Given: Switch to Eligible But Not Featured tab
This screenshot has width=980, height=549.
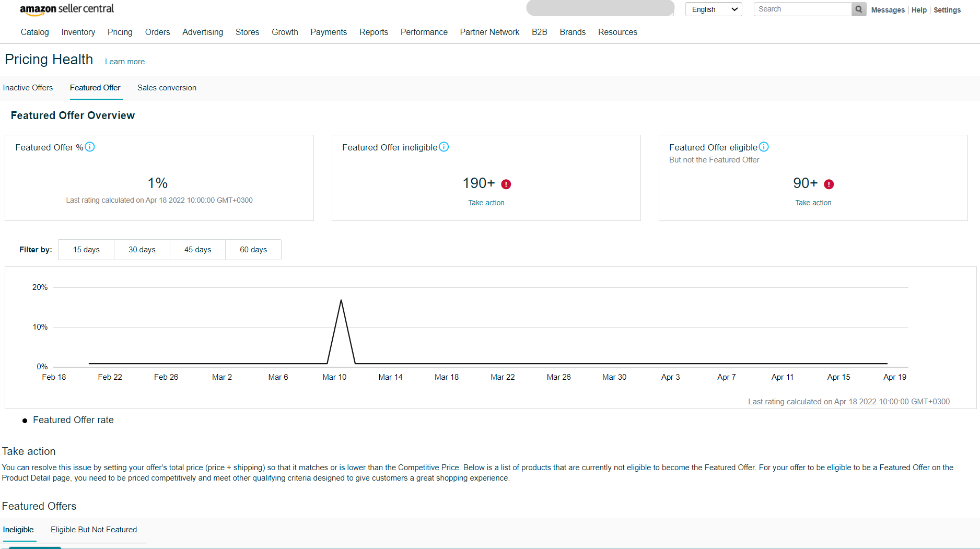Looking at the screenshot, I should click(x=94, y=530).
